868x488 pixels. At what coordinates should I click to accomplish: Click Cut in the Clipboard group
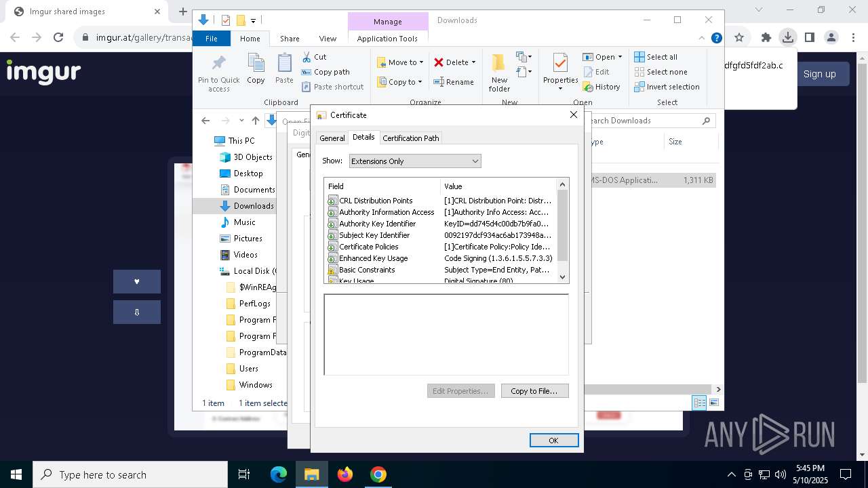click(314, 57)
